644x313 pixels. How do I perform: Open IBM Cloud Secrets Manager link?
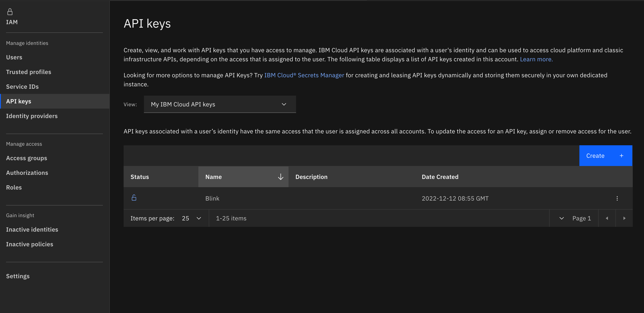304,75
